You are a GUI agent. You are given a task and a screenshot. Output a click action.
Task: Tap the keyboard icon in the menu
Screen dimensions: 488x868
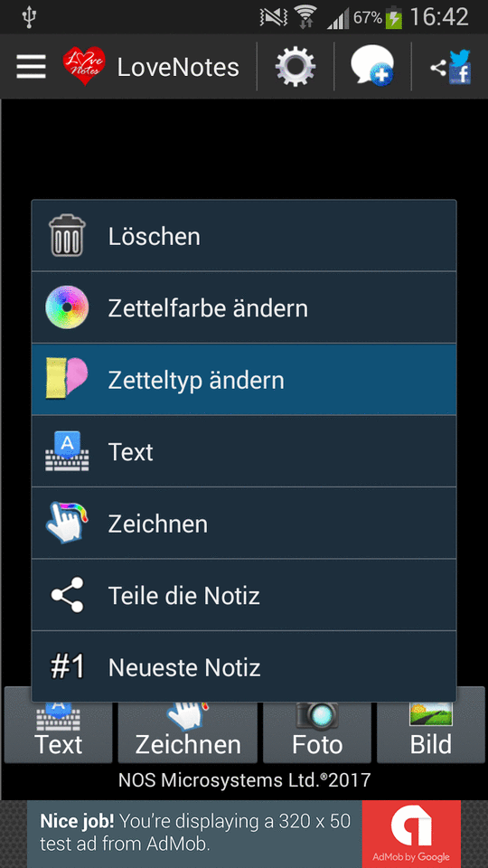coord(67,451)
